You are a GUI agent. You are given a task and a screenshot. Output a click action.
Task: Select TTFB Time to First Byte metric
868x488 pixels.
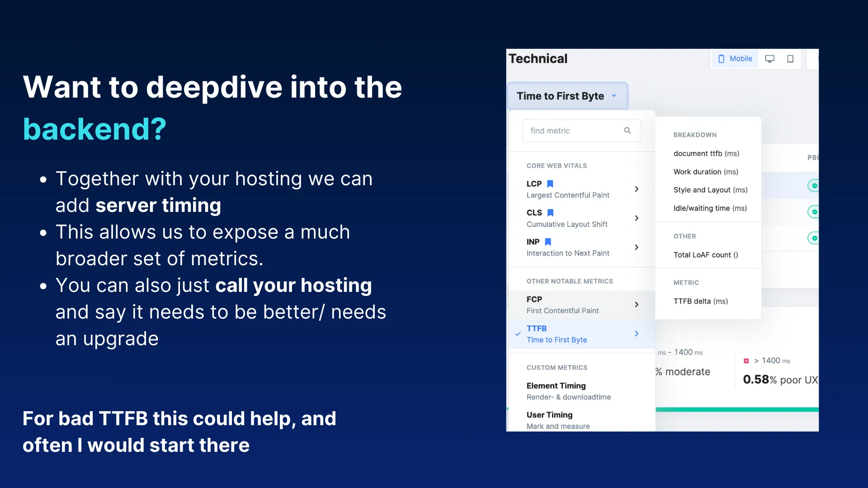[557, 334]
